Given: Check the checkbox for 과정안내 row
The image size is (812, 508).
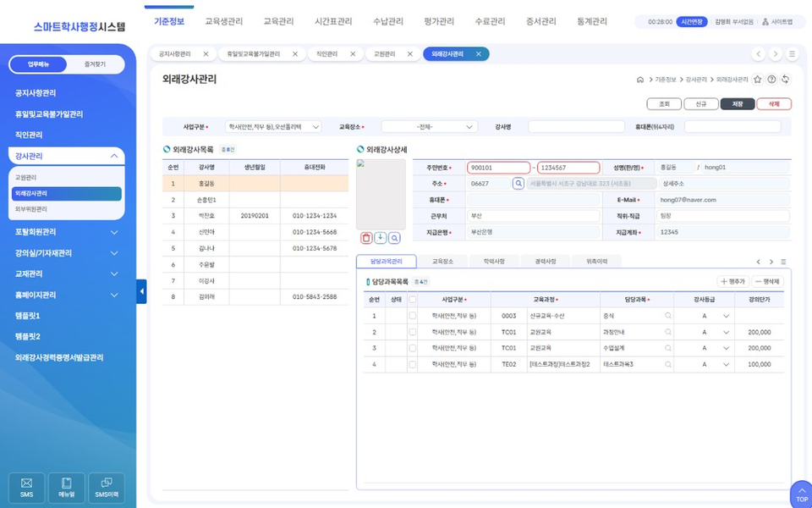Looking at the screenshot, I should pos(412,332).
